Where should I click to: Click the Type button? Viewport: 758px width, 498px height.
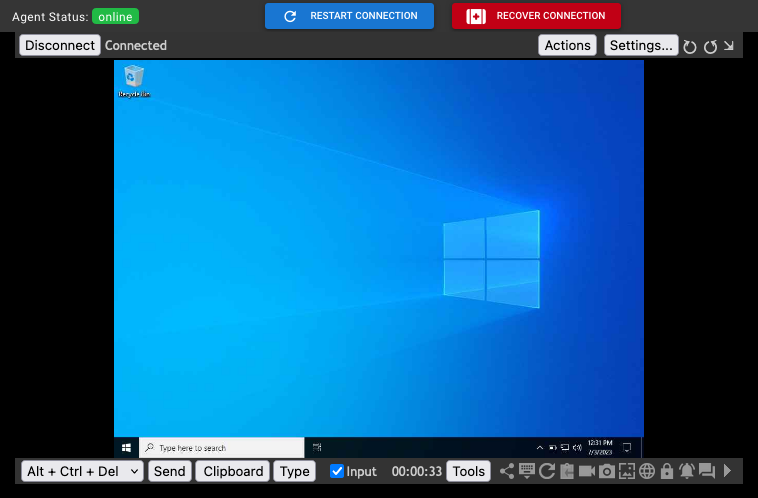[294, 471]
